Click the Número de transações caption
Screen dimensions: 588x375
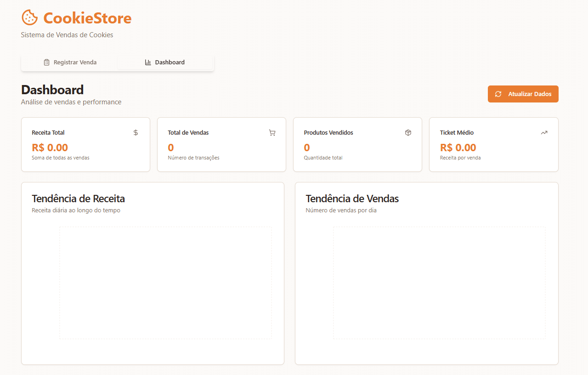pyautogui.click(x=193, y=158)
